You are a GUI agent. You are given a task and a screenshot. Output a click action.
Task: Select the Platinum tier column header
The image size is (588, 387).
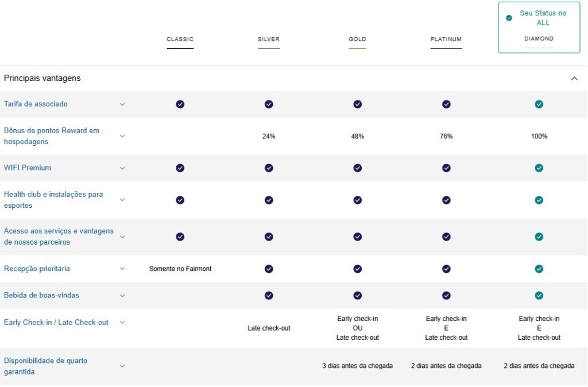tap(446, 40)
